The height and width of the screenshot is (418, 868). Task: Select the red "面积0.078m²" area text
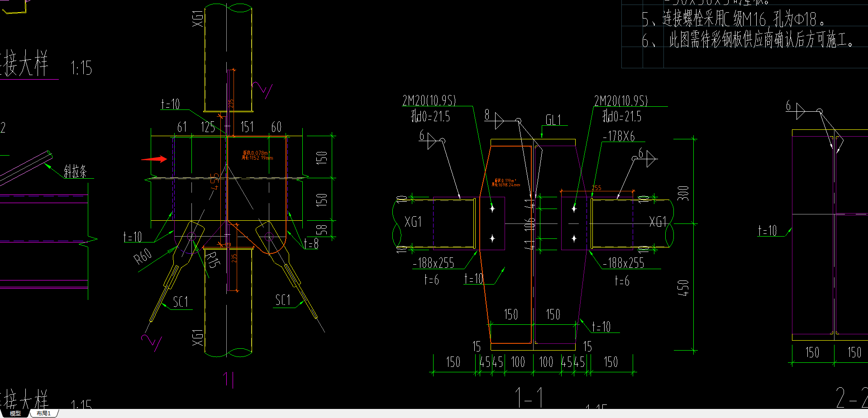click(256, 153)
